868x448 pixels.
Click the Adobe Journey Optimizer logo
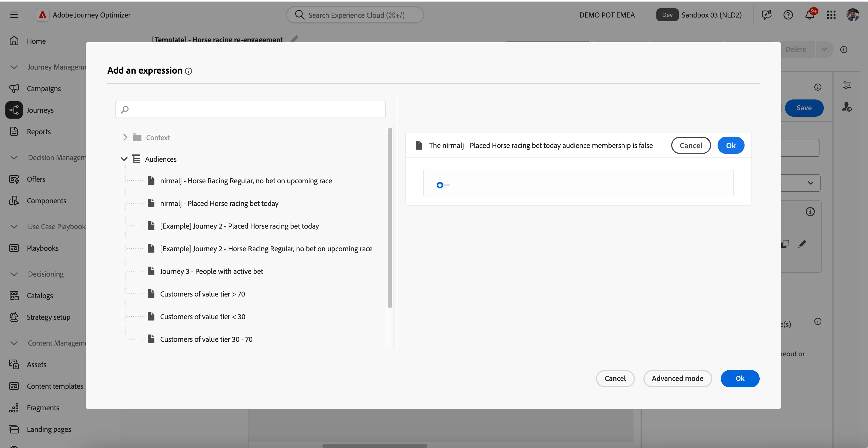(43, 15)
